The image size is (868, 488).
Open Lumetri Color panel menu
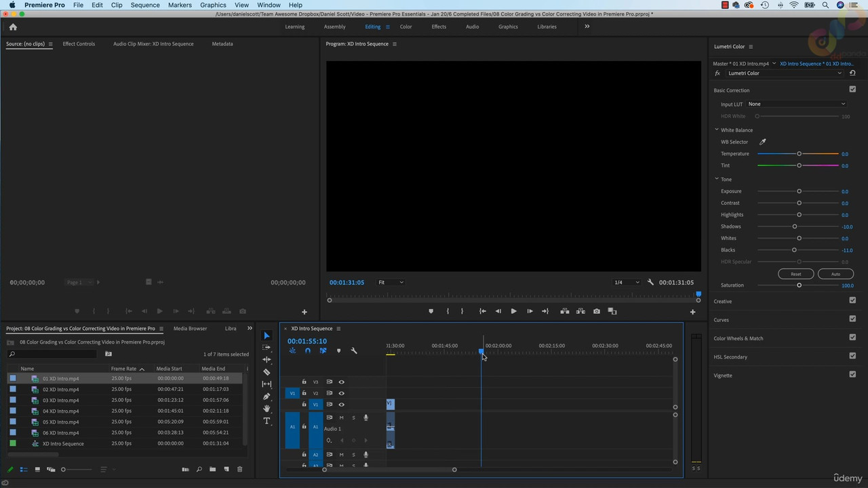point(751,47)
